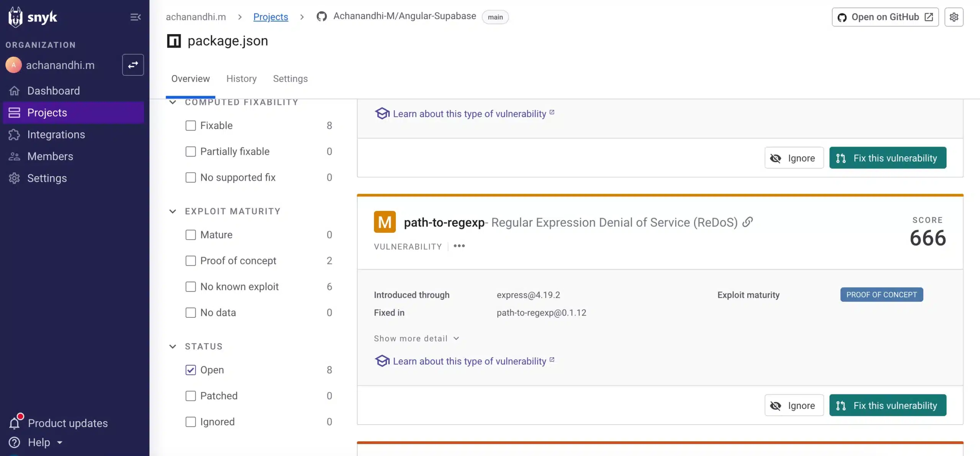Click the achanandhi.m organization avatar
Viewport: 980px width, 456px height.
point(13,65)
